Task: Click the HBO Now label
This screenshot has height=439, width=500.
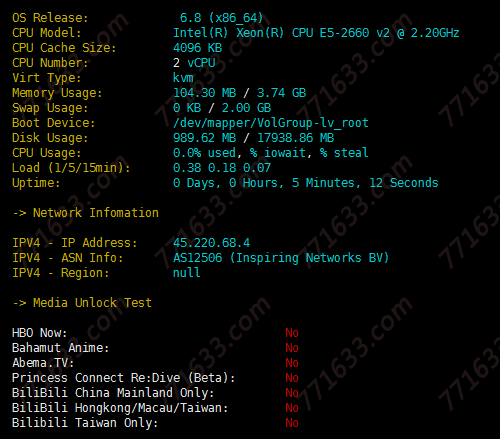Action: coord(39,333)
